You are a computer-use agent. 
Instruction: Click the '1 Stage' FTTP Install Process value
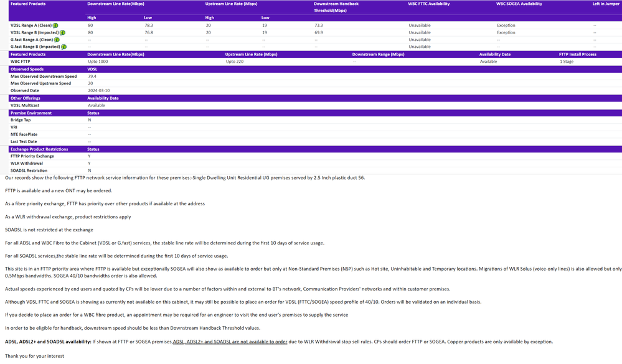tap(567, 62)
